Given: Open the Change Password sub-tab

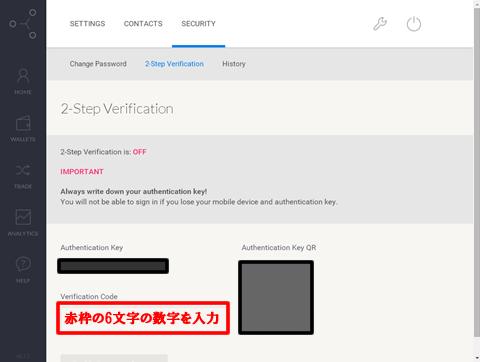Looking at the screenshot, I should coord(98,64).
